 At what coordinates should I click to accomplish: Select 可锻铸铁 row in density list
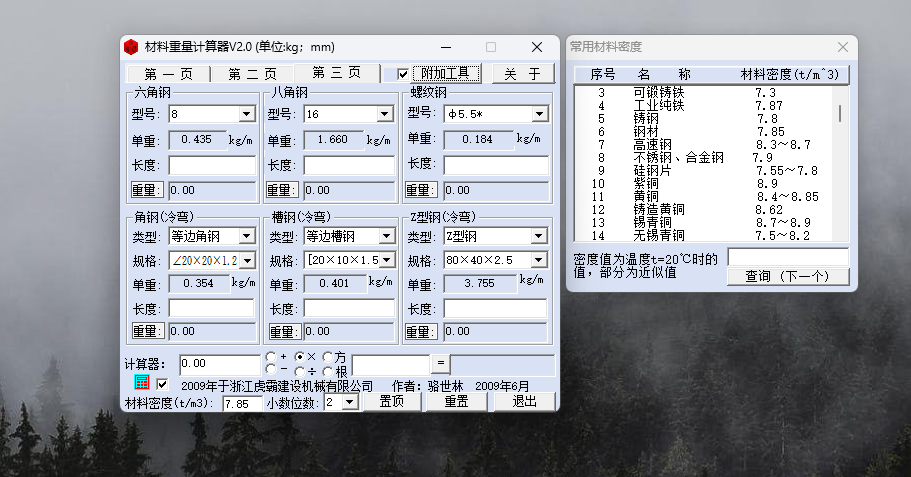[704, 93]
